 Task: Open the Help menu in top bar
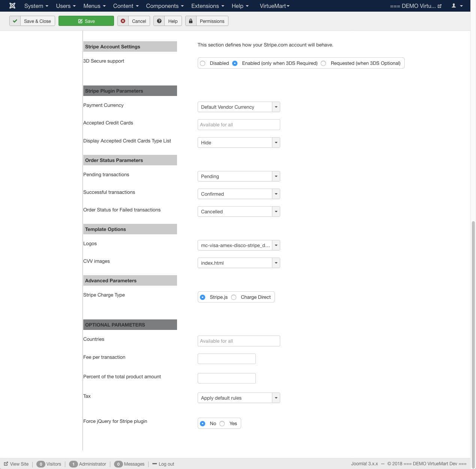(240, 6)
